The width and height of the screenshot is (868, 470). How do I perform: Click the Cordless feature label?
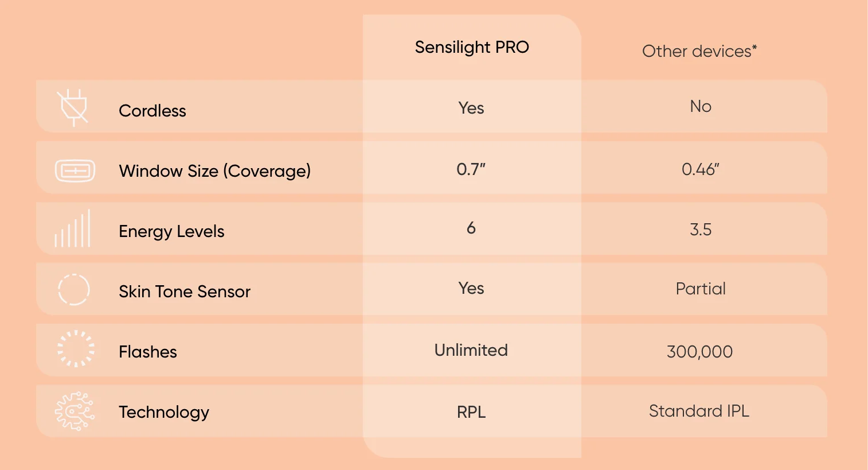click(x=153, y=111)
